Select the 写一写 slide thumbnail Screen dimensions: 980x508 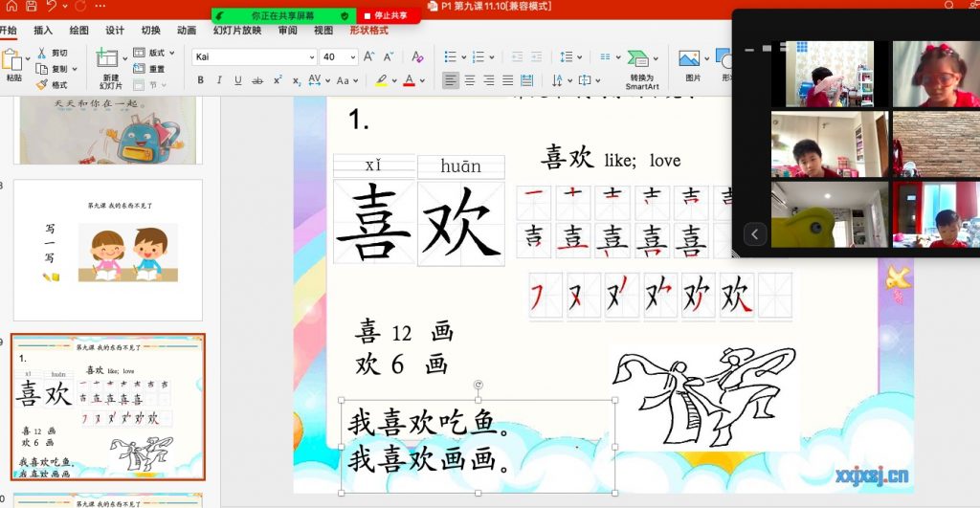pos(107,249)
